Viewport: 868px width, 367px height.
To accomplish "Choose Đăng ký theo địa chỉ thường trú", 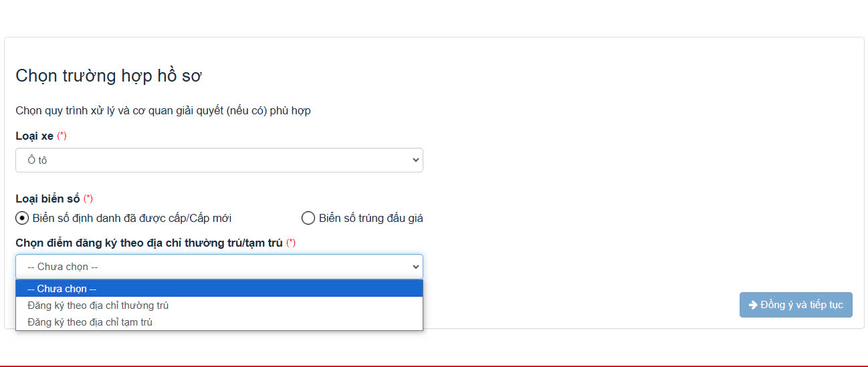I will [x=219, y=305].
